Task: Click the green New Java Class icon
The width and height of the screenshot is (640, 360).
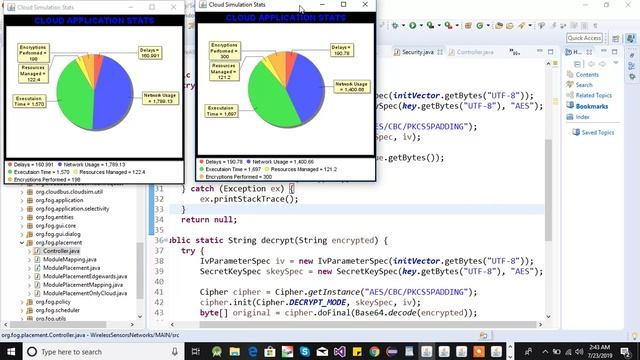Action: click(x=480, y=25)
